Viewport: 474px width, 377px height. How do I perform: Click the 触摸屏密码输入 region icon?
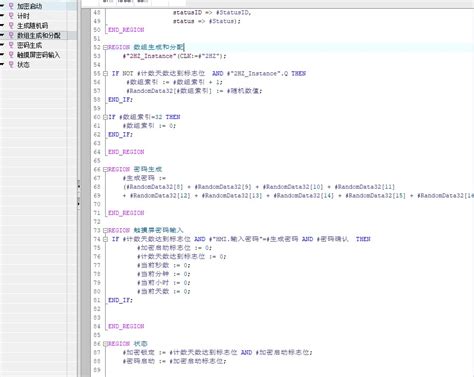point(11,55)
